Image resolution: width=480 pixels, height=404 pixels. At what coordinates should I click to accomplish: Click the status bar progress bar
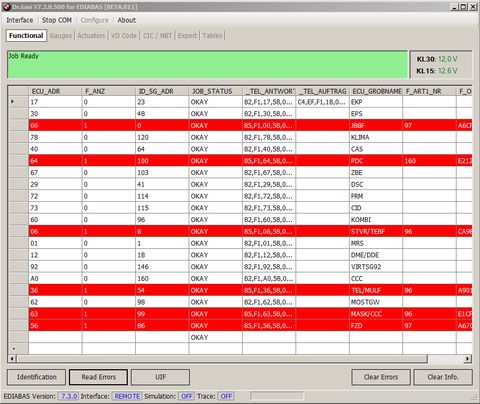click(x=277, y=396)
